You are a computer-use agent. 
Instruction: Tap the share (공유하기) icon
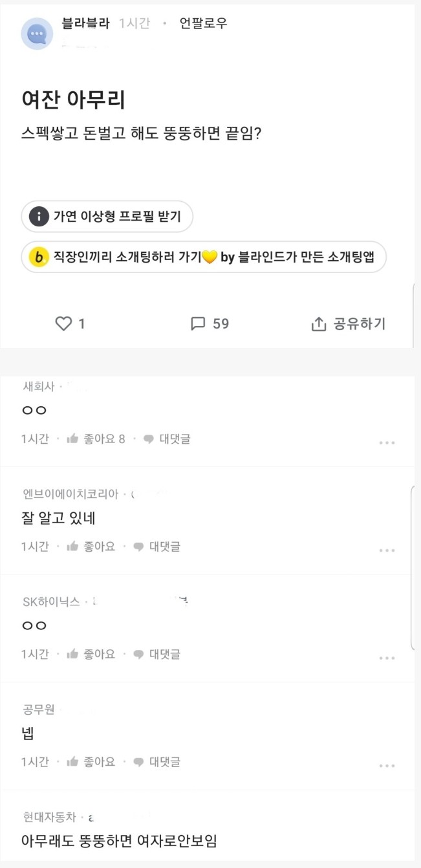point(318,324)
